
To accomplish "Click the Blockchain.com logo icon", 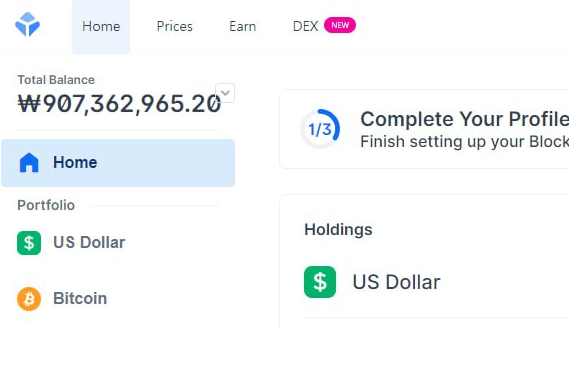I will [x=27, y=24].
